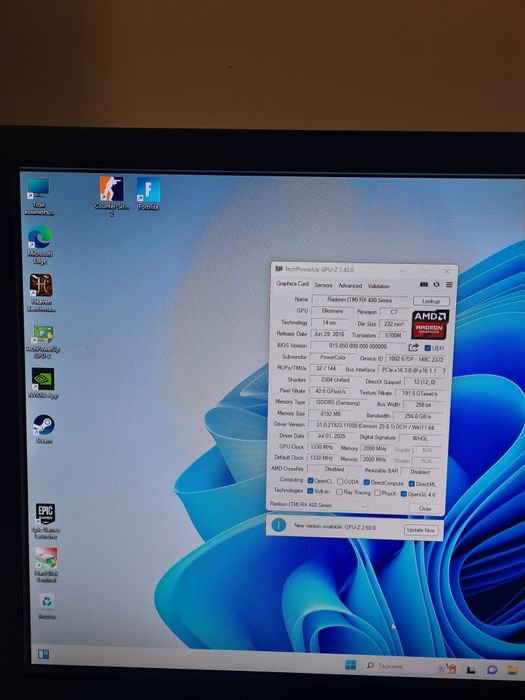Viewport: 525px width, 700px height.
Task: Open the Advanced tab
Action: pyautogui.click(x=350, y=285)
